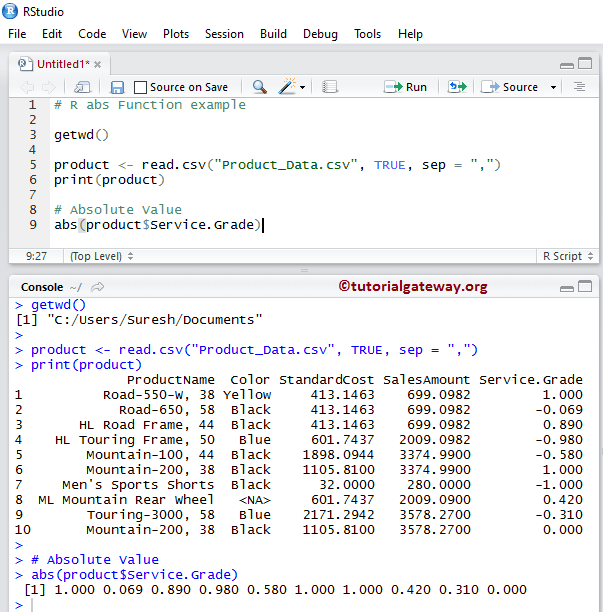Image resolution: width=603 pixels, height=612 pixels.
Task: Open the Build menu
Action: (273, 34)
